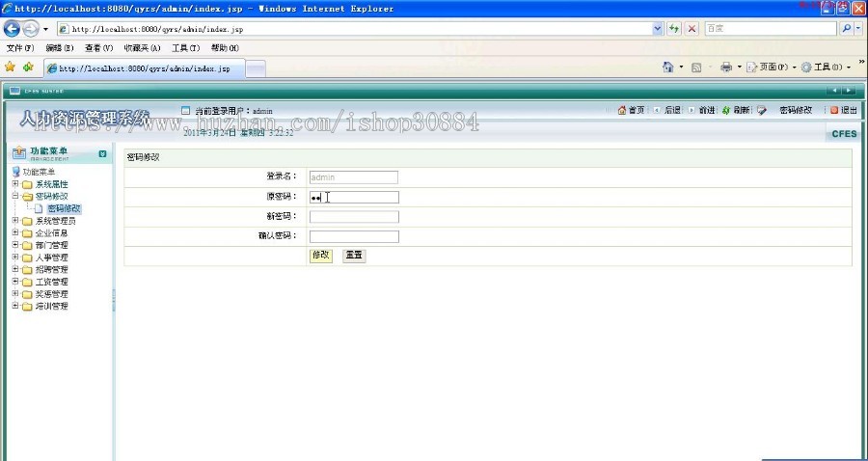This screenshot has width=868, height=461.
Task: Expand the 系统管理员 tree node
Action: 15,220
